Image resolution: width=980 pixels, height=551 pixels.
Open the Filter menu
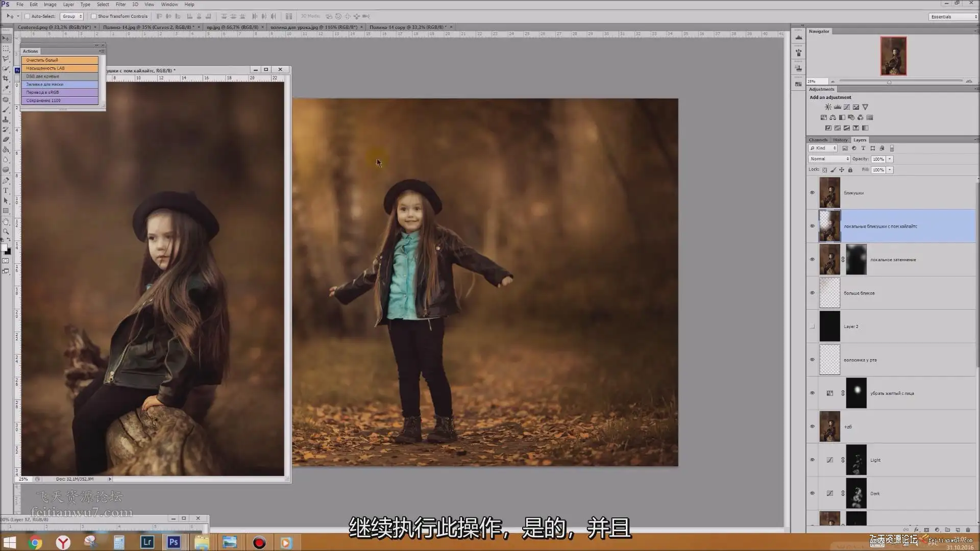pyautogui.click(x=120, y=5)
